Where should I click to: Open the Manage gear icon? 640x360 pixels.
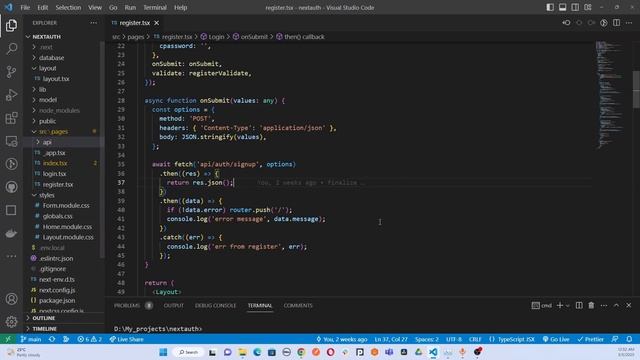tap(11, 322)
